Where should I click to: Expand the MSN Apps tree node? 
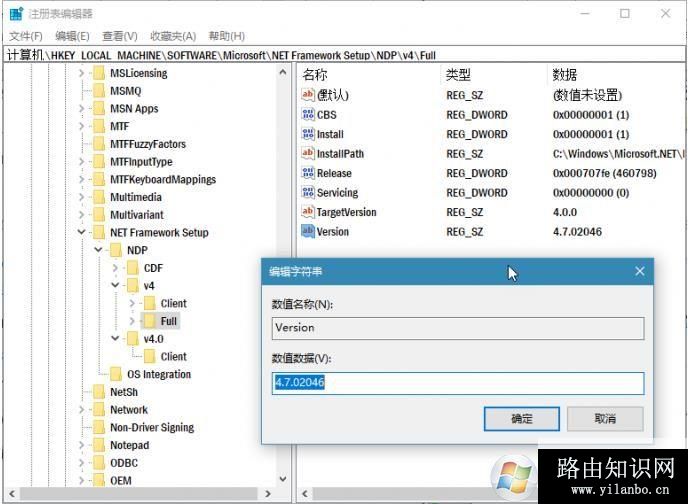click(x=82, y=108)
